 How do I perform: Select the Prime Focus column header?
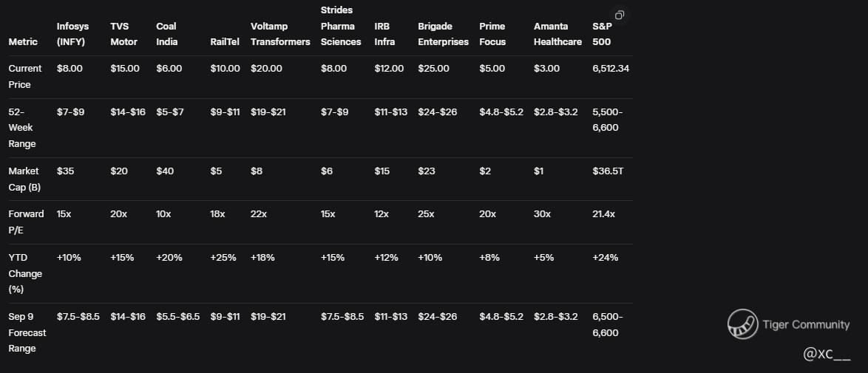click(492, 34)
